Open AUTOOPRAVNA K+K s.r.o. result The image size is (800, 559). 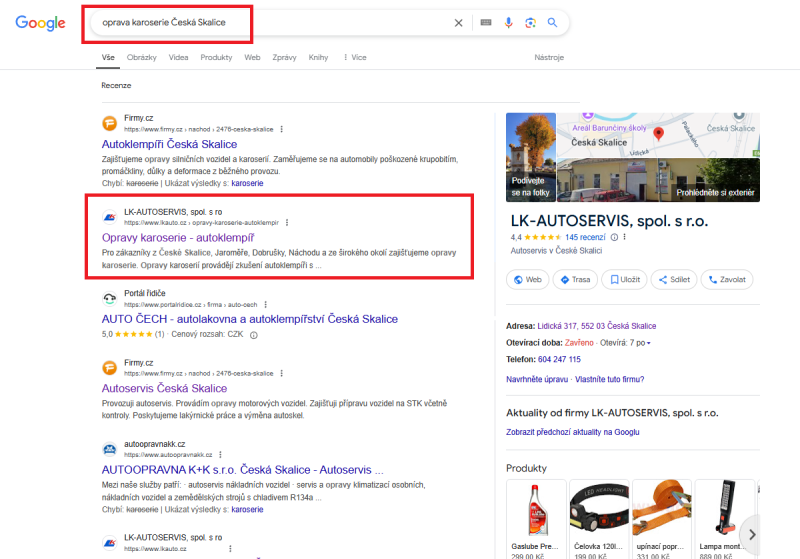[242, 470]
